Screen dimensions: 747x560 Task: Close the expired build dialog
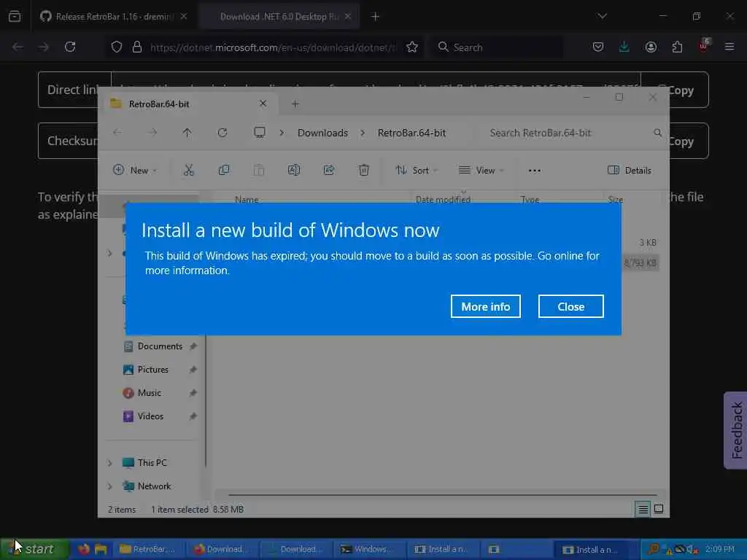(570, 306)
